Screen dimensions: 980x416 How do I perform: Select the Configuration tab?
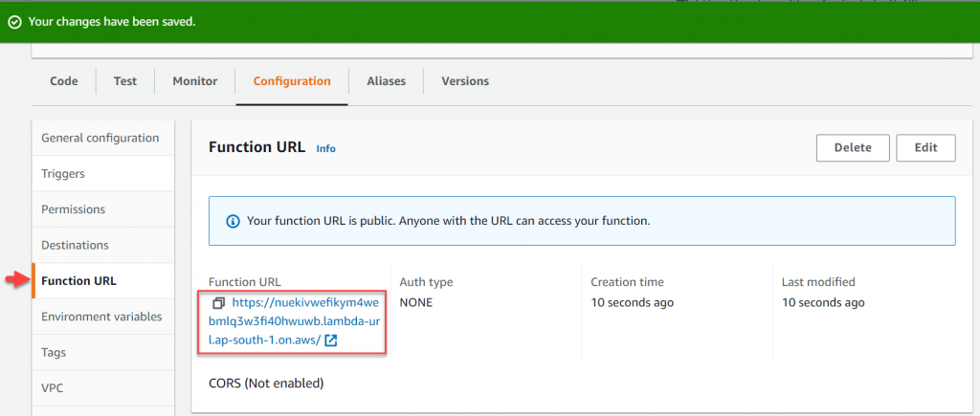tap(292, 81)
